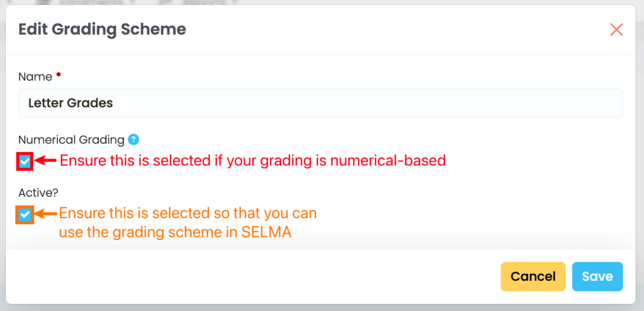Expand the Enrolments dropdown arrow behind the dialog
This screenshot has height=311, width=644.
click(133, 3)
